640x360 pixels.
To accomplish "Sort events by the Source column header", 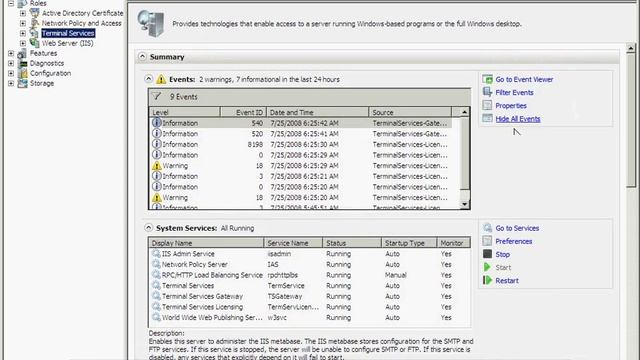I will pos(410,112).
